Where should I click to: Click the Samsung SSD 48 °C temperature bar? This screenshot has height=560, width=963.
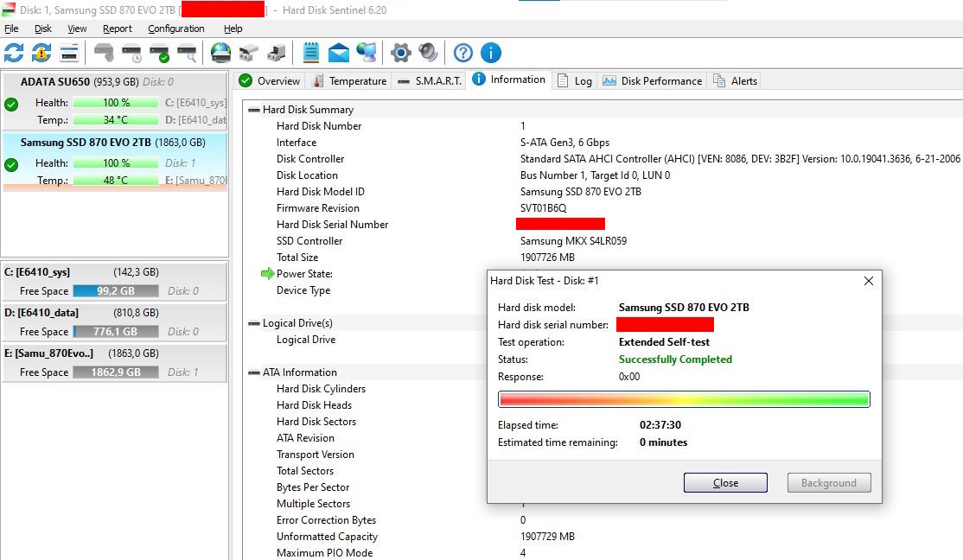tap(116, 180)
